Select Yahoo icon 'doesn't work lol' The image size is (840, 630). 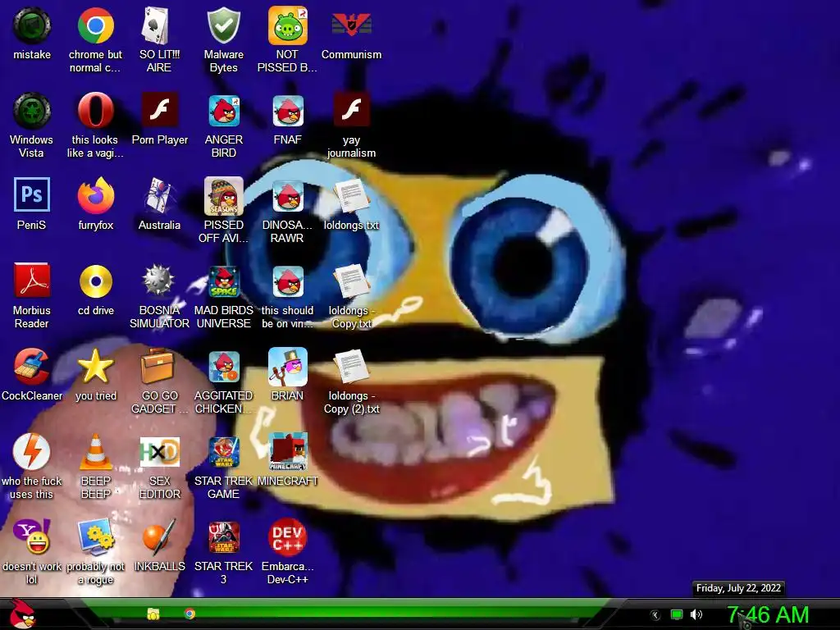coord(32,537)
